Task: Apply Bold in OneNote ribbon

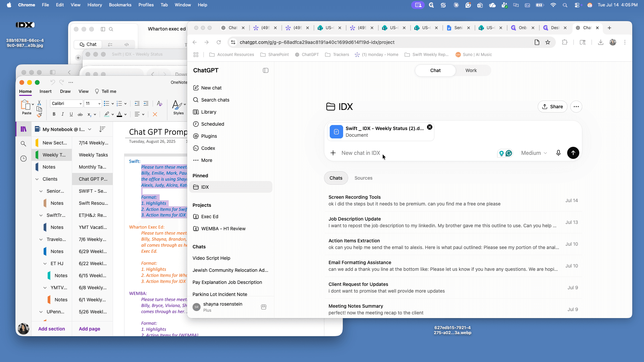Action: pyautogui.click(x=54, y=114)
